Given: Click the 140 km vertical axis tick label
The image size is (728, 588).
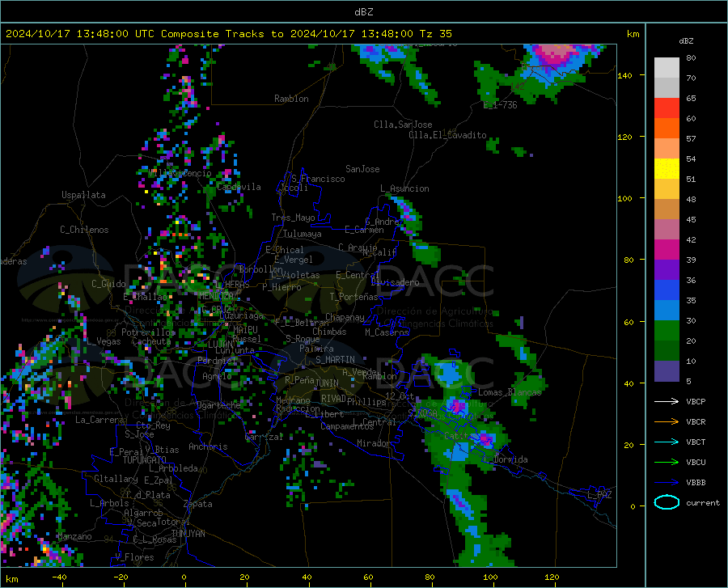Looking at the screenshot, I should click(x=625, y=75).
